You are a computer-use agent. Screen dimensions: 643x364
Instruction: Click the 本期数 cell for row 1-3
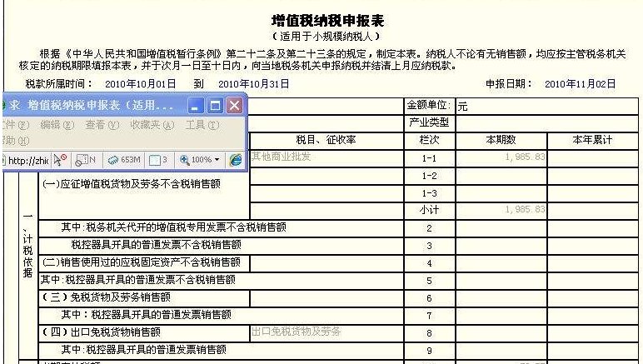click(501, 193)
